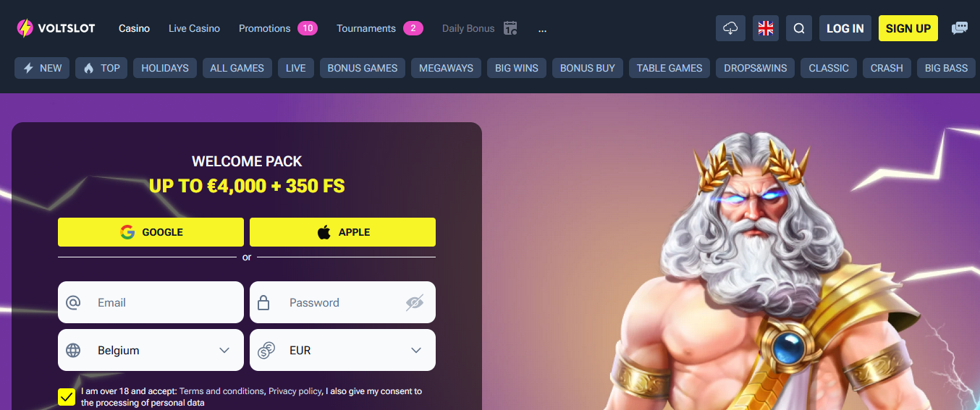Viewport: 980px width, 410px height.
Task: Change language via UK flag icon
Action: pyautogui.click(x=765, y=28)
